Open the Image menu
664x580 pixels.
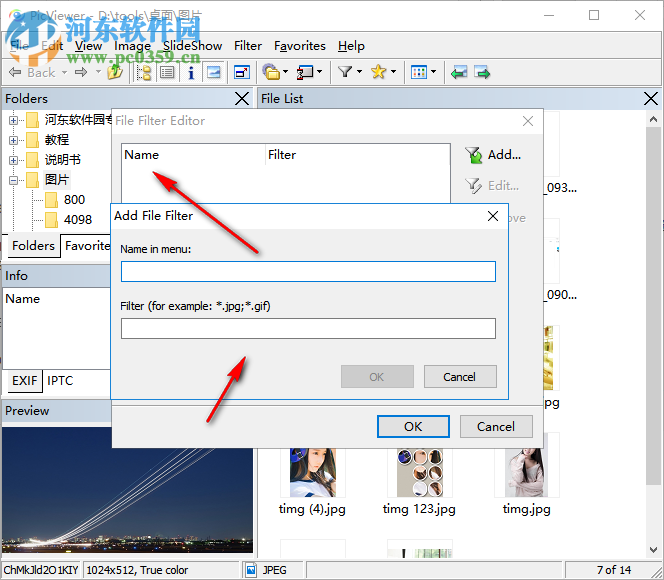[x=133, y=46]
